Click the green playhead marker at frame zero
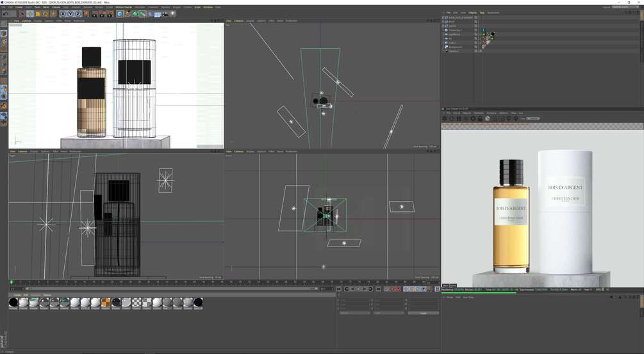Screen dimensions: 644x354 click(x=12, y=282)
